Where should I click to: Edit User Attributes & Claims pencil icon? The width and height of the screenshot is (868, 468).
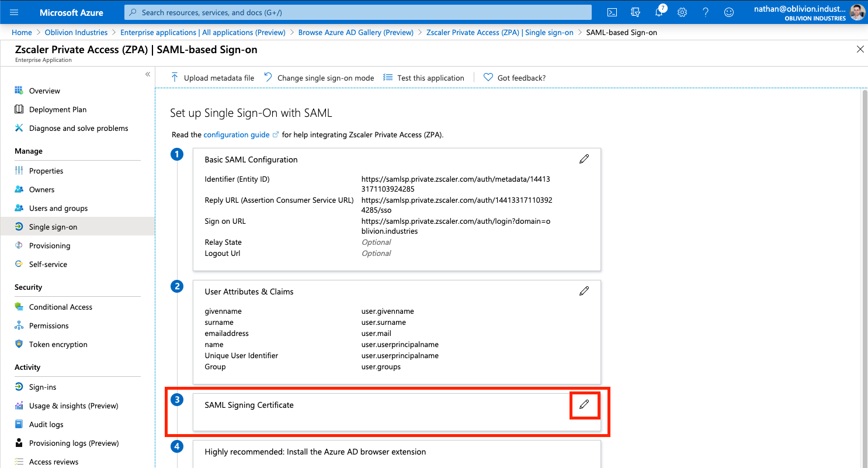(584, 291)
